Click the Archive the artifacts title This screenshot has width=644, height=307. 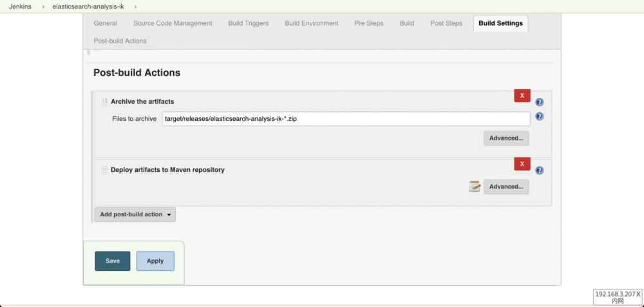(x=142, y=102)
